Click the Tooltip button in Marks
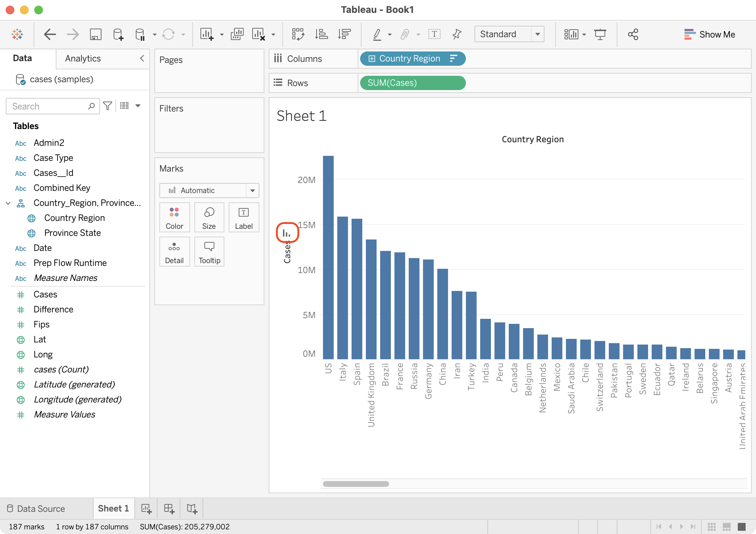Screen dimensions: 756x534 coord(209,252)
